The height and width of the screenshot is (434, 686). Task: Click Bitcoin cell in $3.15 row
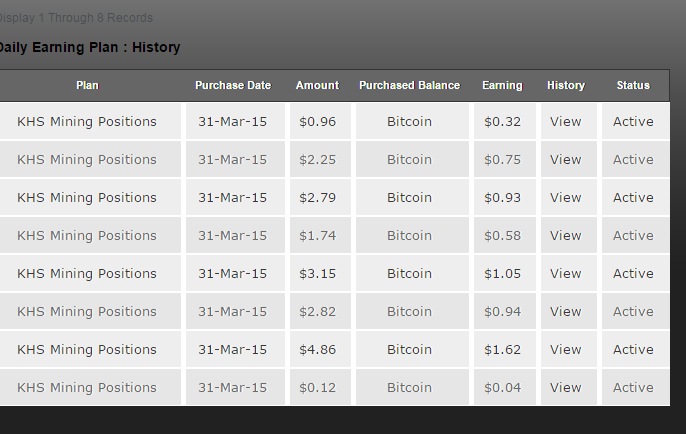point(409,274)
